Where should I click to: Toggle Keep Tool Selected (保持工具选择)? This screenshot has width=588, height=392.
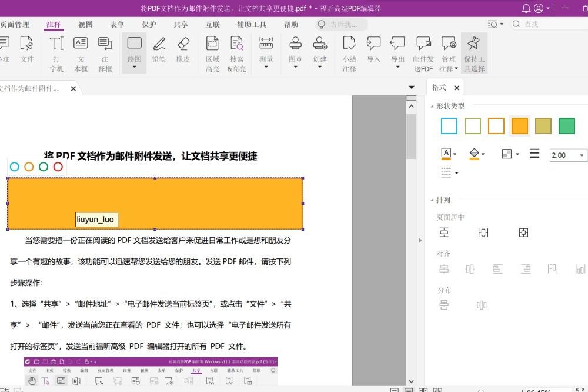(x=475, y=54)
